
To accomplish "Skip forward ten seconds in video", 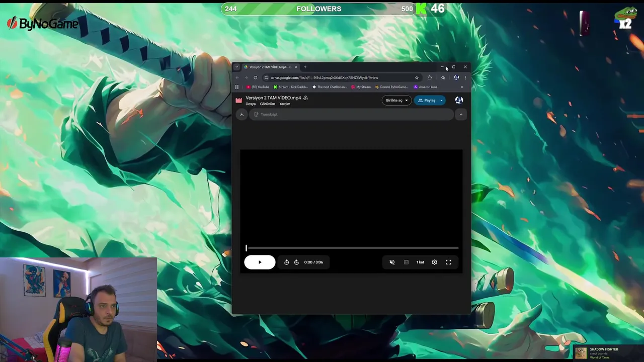I will click(x=296, y=262).
